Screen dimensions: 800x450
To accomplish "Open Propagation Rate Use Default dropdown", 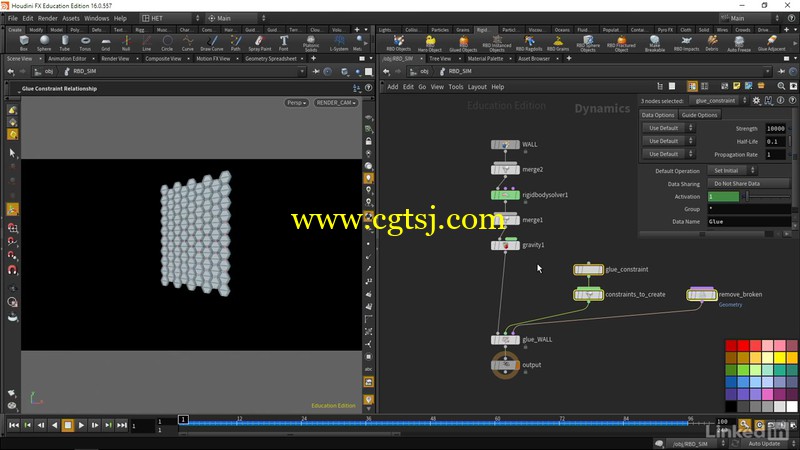I will pyautogui.click(x=668, y=154).
